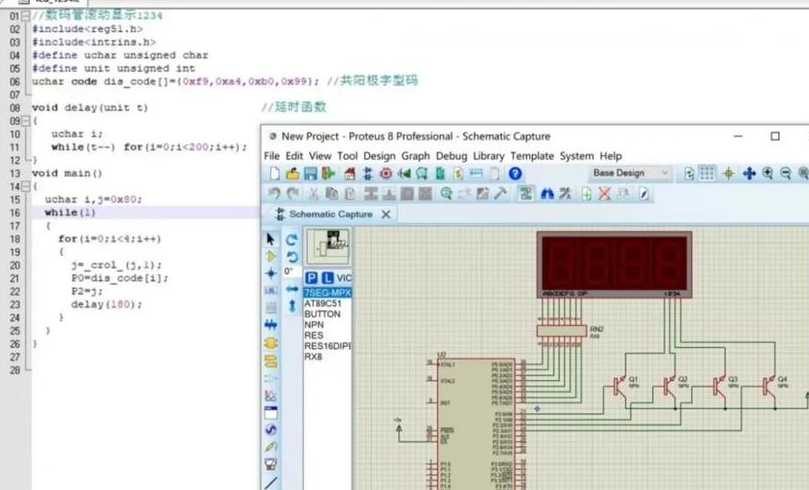Click the set origin crosshair icon
This screenshot has height=490, width=809.
(x=729, y=173)
